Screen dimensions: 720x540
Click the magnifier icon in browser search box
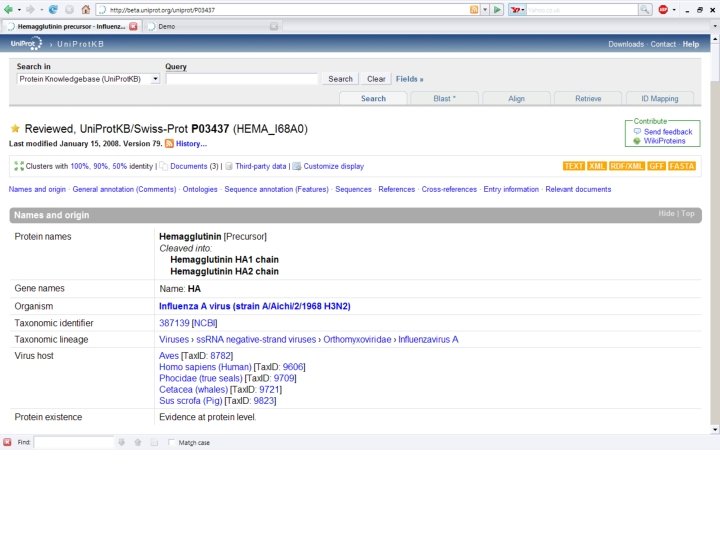645,10
